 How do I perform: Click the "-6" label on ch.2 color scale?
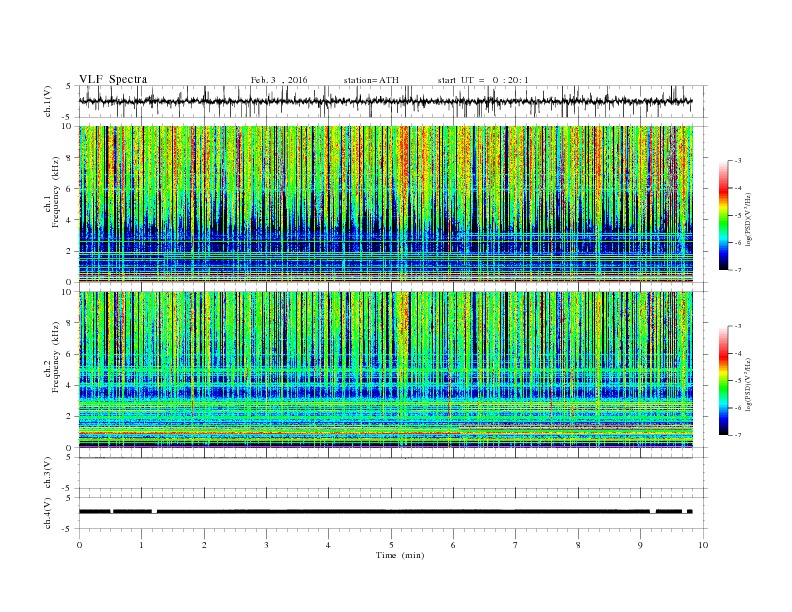click(x=738, y=408)
